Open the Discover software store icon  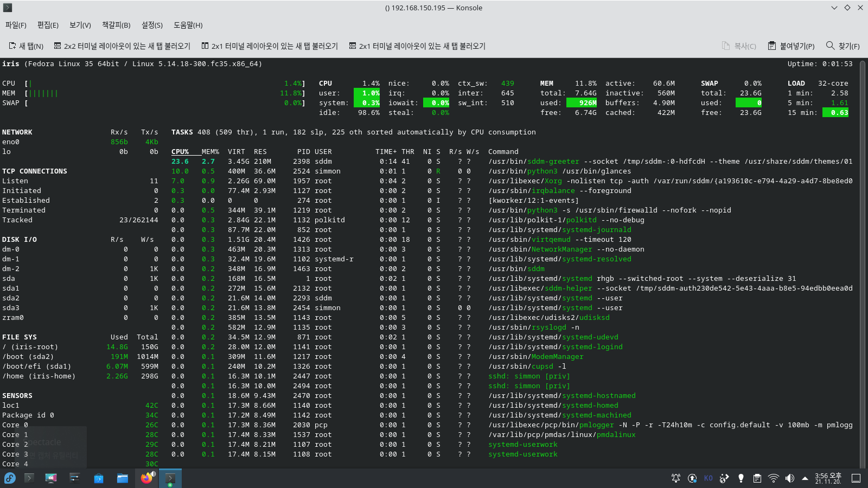point(99,478)
